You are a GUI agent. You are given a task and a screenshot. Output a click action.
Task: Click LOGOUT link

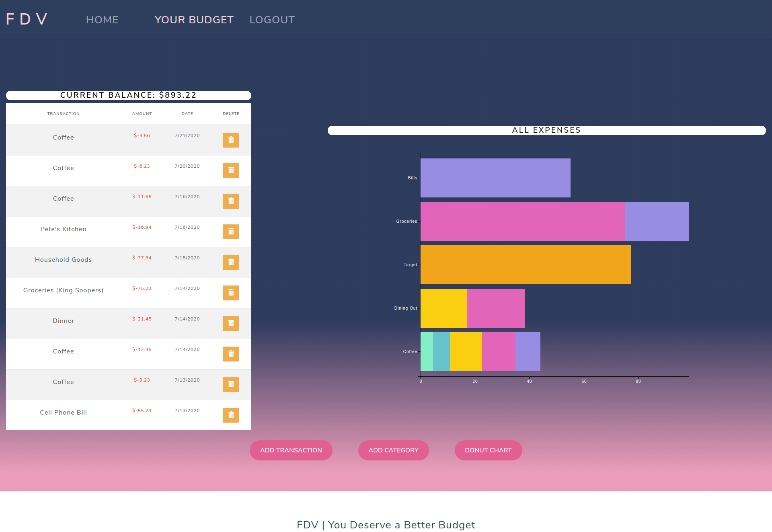(271, 20)
